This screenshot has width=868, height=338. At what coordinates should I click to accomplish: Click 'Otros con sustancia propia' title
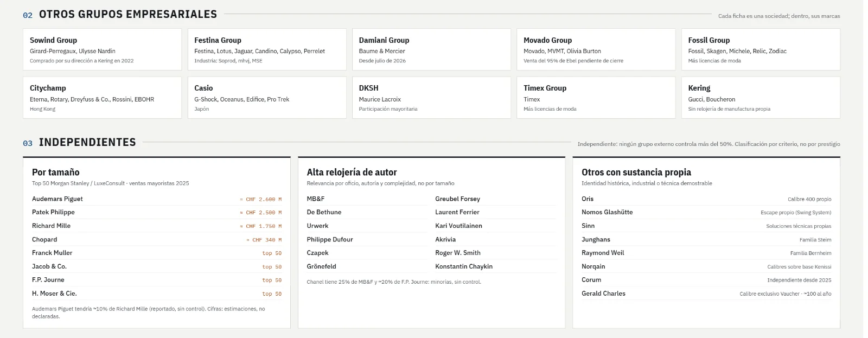pos(636,172)
